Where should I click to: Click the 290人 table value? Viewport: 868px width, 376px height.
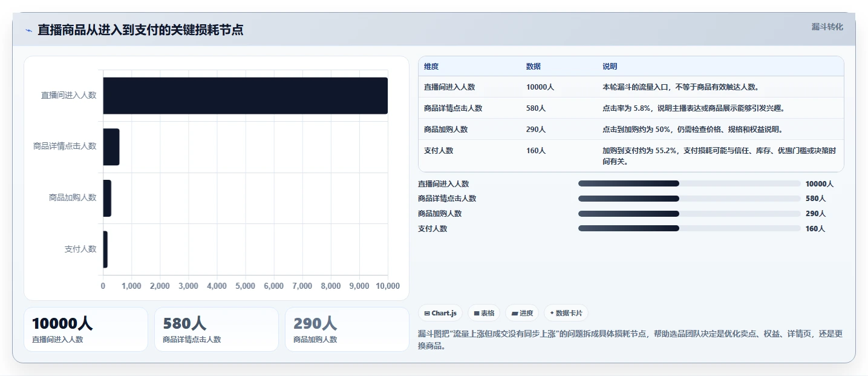(536, 130)
